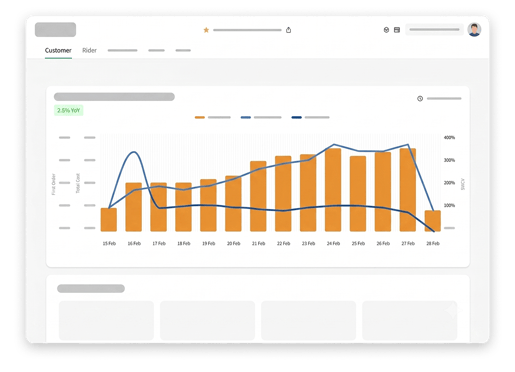Click the 18 Feb axis label

(184, 243)
